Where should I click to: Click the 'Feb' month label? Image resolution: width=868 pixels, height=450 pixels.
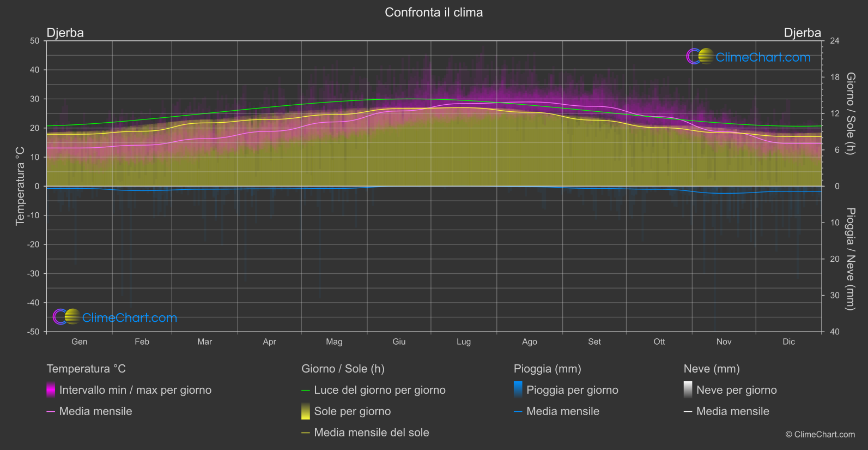pyautogui.click(x=142, y=341)
